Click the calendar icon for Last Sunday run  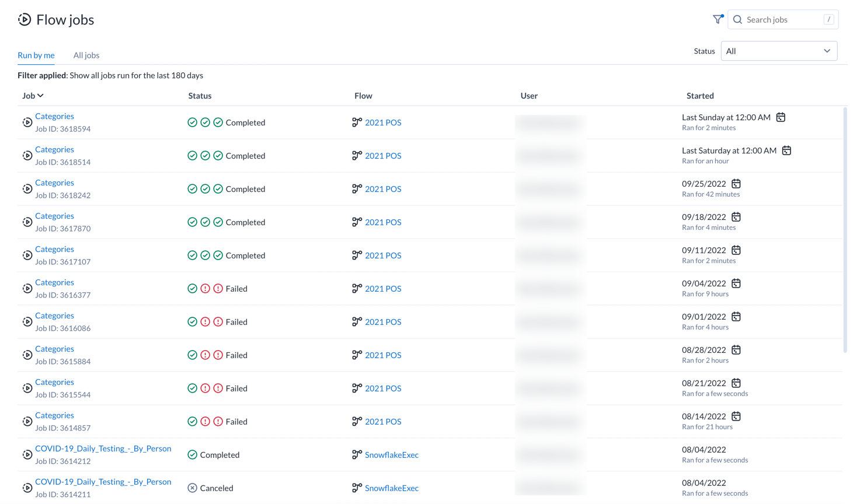point(781,117)
